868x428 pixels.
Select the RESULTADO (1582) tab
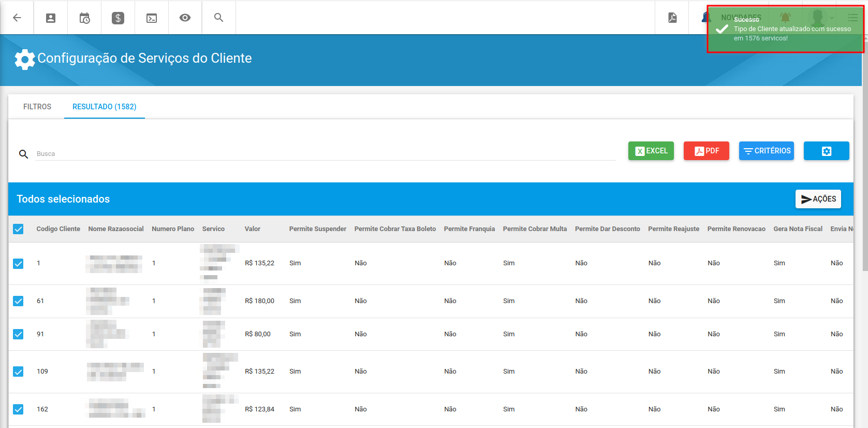click(x=105, y=107)
